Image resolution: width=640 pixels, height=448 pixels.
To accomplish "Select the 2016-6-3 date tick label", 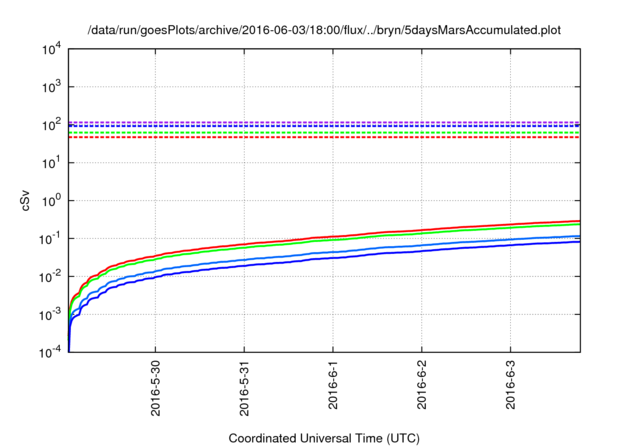I will (x=511, y=386).
